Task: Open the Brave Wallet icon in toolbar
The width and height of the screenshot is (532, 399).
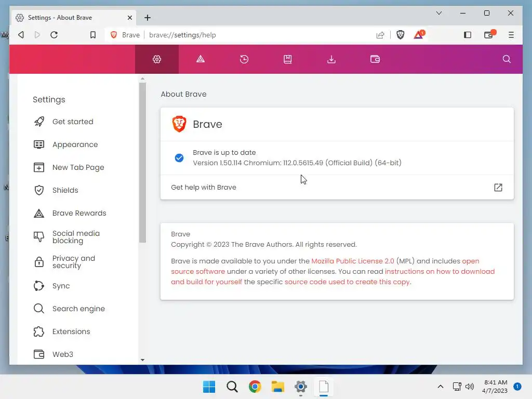Action: pyautogui.click(x=489, y=35)
